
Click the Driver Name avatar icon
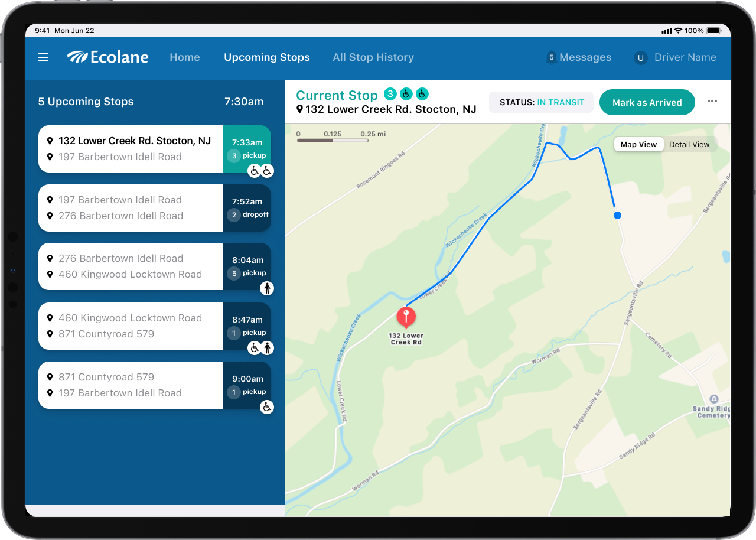tap(640, 58)
